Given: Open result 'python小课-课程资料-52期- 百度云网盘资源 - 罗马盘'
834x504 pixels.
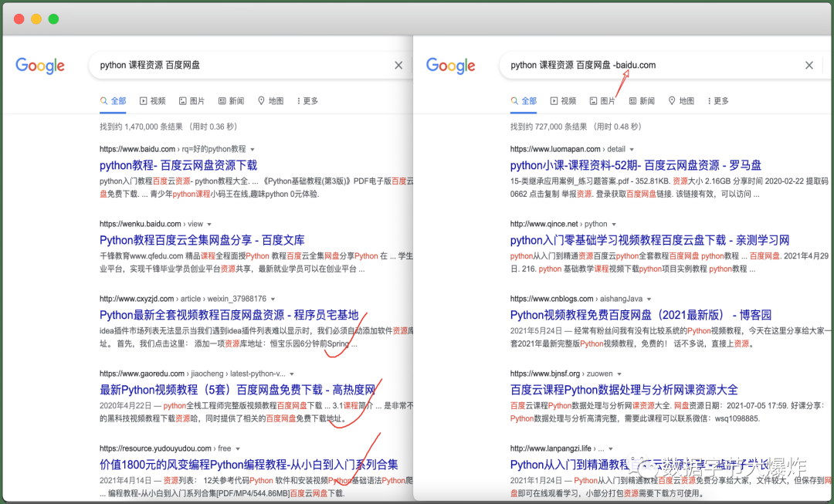Looking at the screenshot, I should tap(636, 165).
